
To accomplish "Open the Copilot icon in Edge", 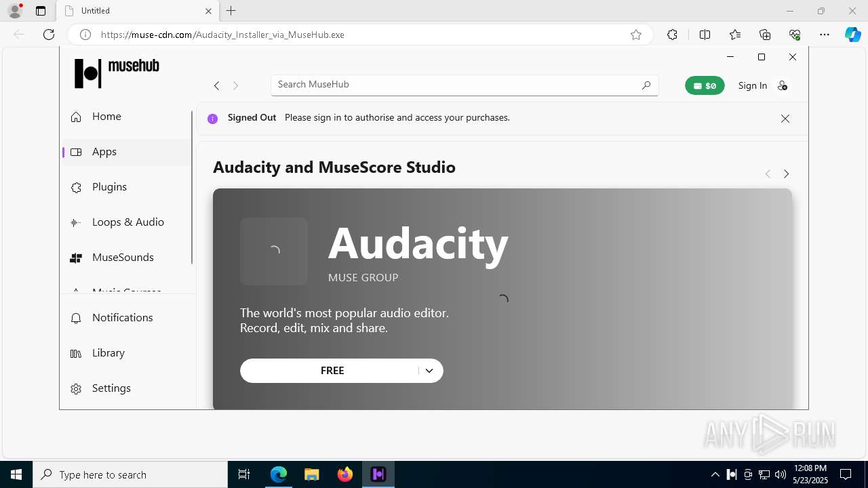I will click(852, 35).
